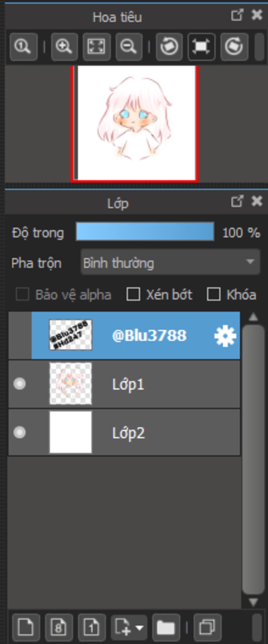Create a new color layer
Screen dimensions: 268x644
coord(26,627)
